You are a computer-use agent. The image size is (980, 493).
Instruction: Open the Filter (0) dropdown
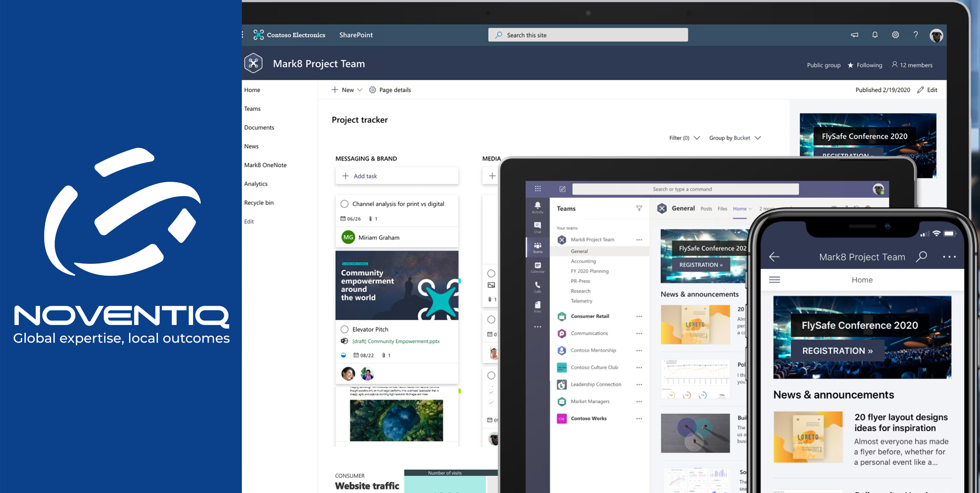pos(685,138)
